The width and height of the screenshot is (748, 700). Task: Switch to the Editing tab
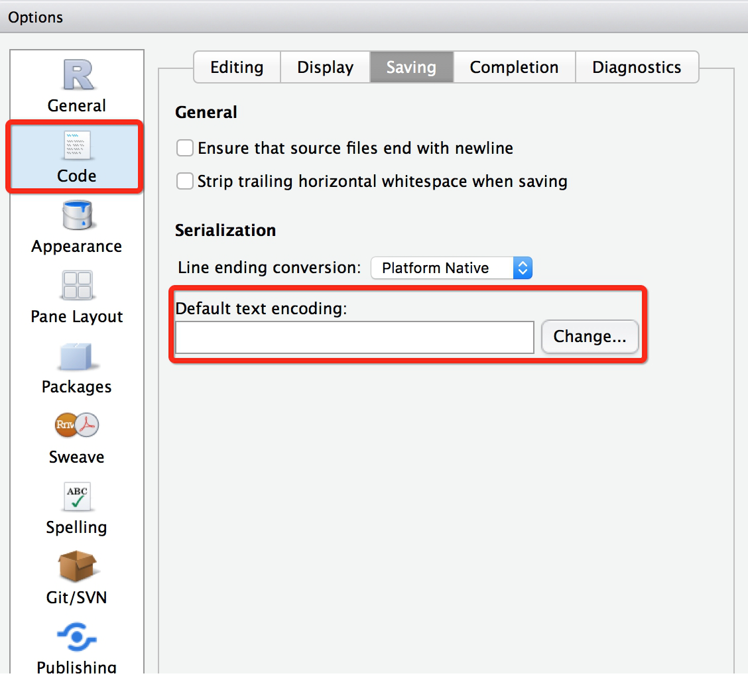pyautogui.click(x=237, y=67)
